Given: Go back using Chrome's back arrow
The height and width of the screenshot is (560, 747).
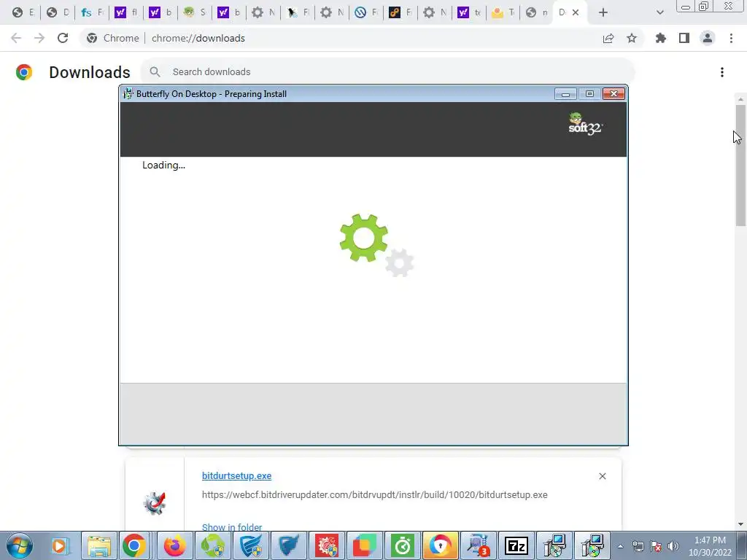Looking at the screenshot, I should 16,38.
